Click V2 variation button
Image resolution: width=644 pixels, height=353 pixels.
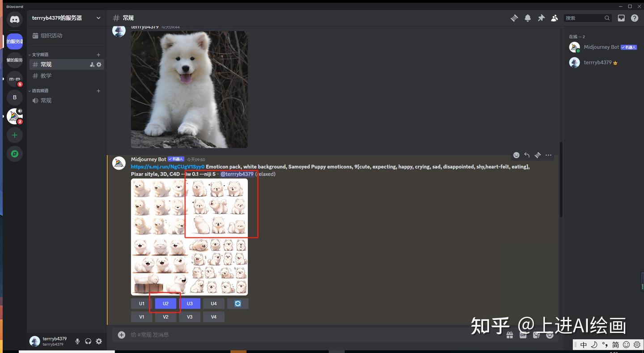pyautogui.click(x=165, y=317)
